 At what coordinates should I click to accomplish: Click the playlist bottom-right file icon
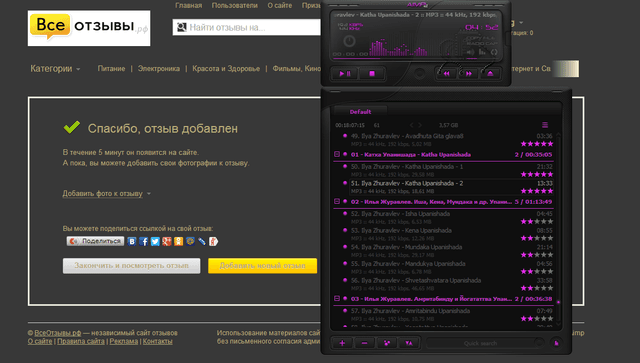pos(556,343)
